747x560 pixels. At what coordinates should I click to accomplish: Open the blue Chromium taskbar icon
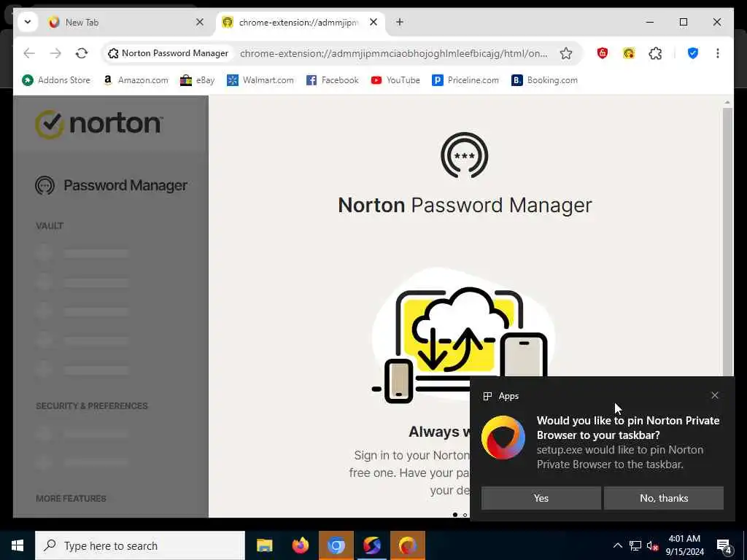point(336,545)
